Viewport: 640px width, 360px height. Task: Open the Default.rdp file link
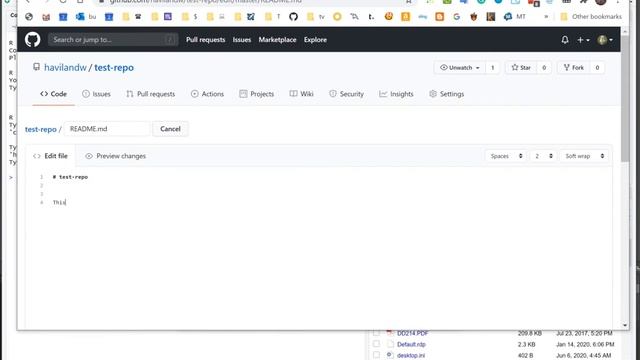[411, 344]
